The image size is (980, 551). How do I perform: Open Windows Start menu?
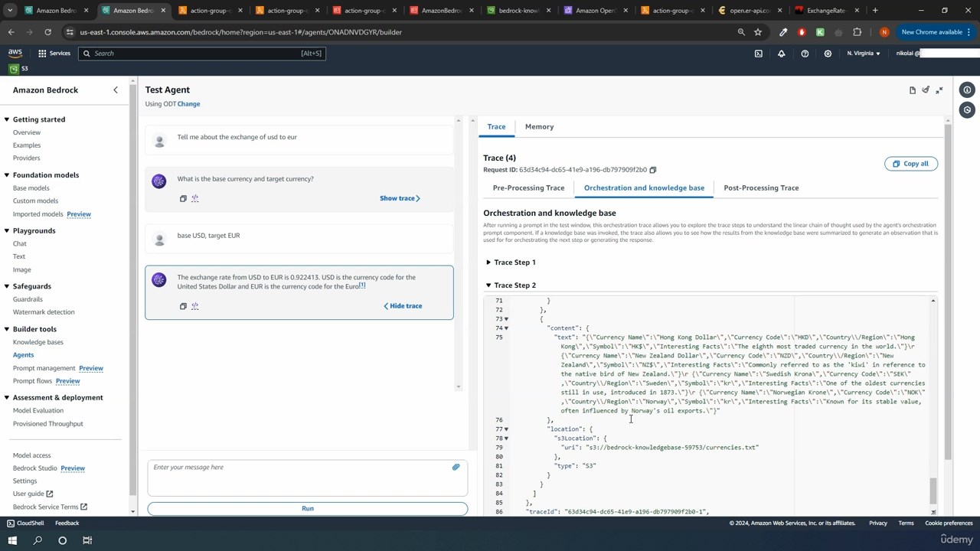click(12, 540)
